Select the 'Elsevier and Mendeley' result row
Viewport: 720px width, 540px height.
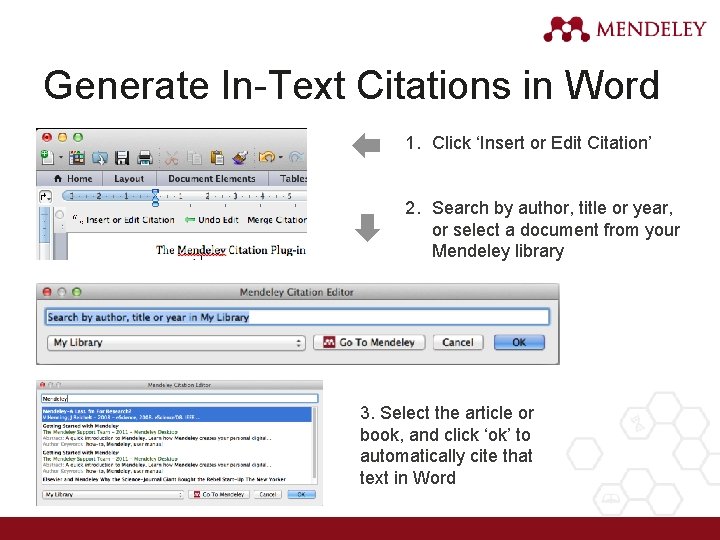[x=176, y=479]
